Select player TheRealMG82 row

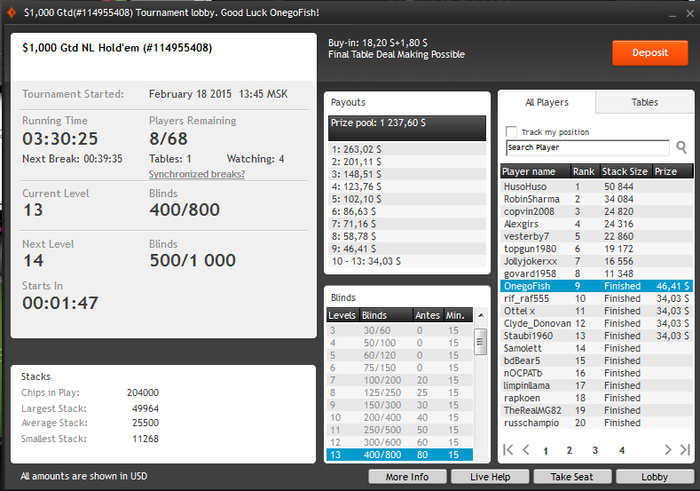(x=596, y=411)
